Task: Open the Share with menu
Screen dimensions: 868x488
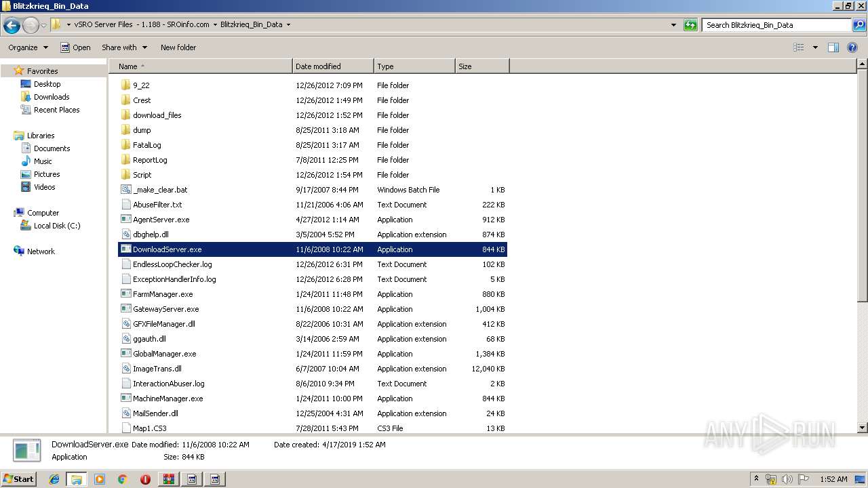Action: (123, 47)
